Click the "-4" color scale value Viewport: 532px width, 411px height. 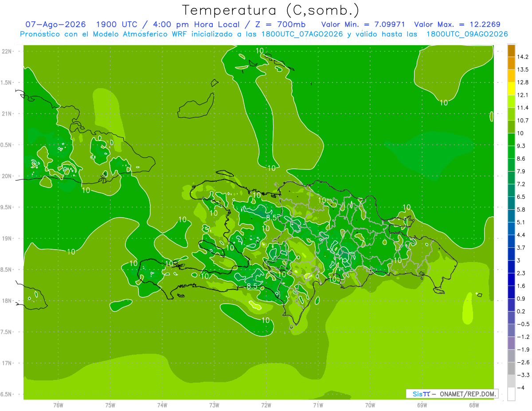coord(520,388)
